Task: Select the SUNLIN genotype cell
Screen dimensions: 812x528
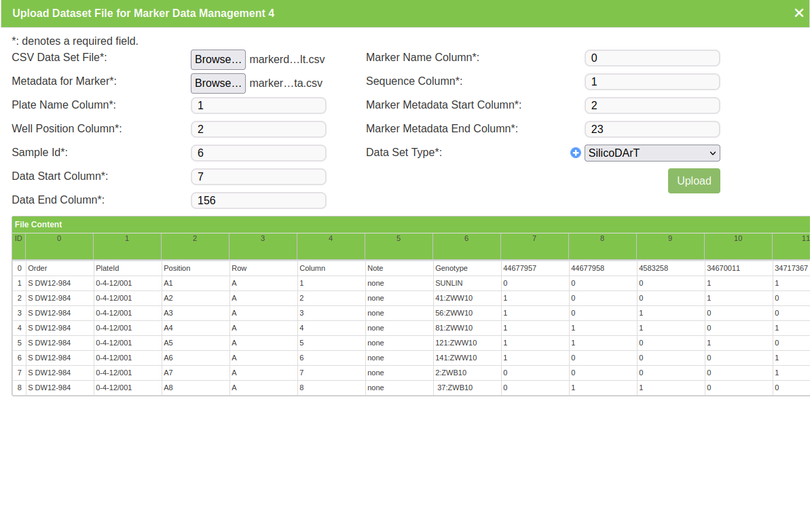Action: click(x=448, y=283)
